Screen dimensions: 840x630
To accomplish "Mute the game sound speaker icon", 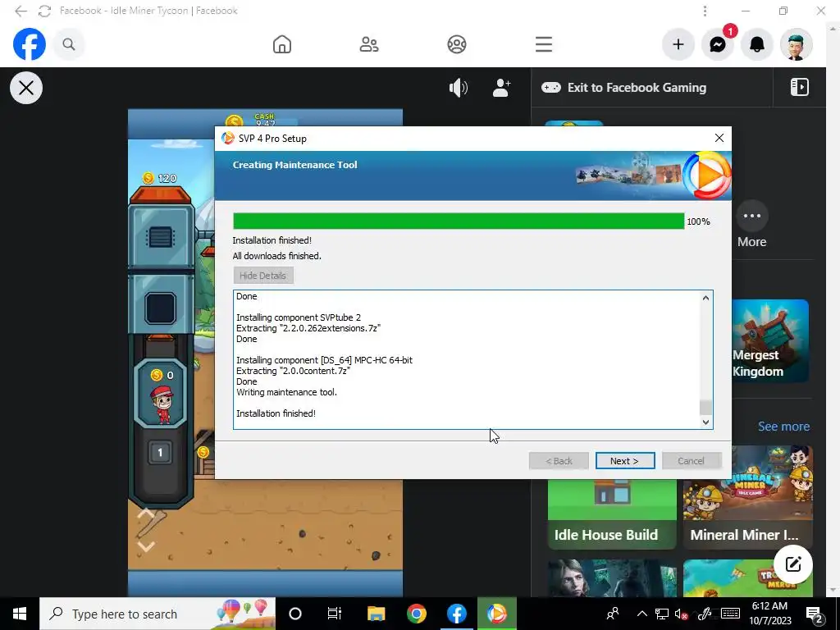I will pos(458,88).
